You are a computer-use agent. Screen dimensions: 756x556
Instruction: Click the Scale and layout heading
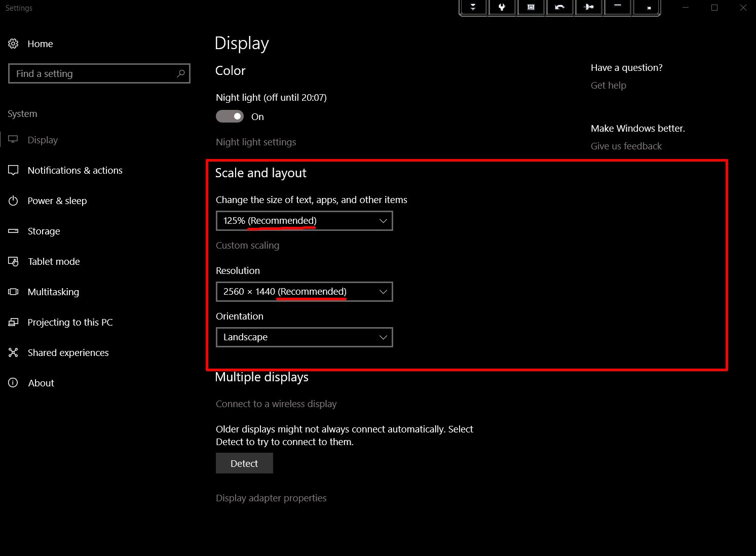(x=261, y=173)
